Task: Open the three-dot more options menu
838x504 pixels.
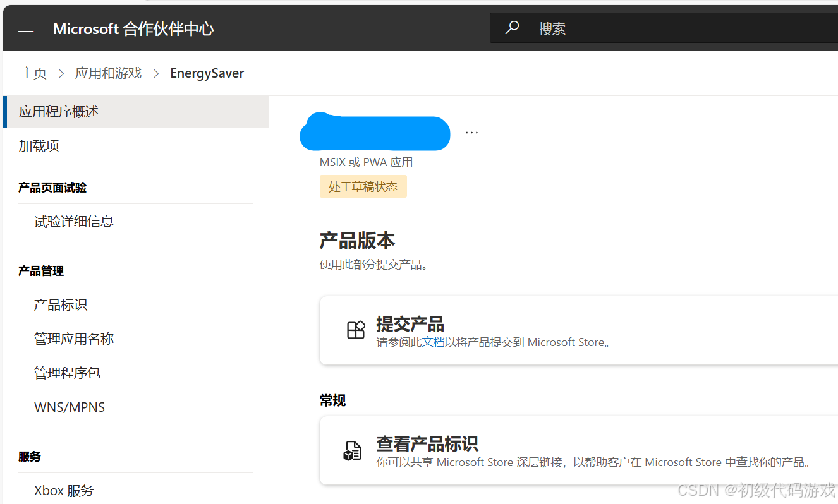Action: click(471, 133)
